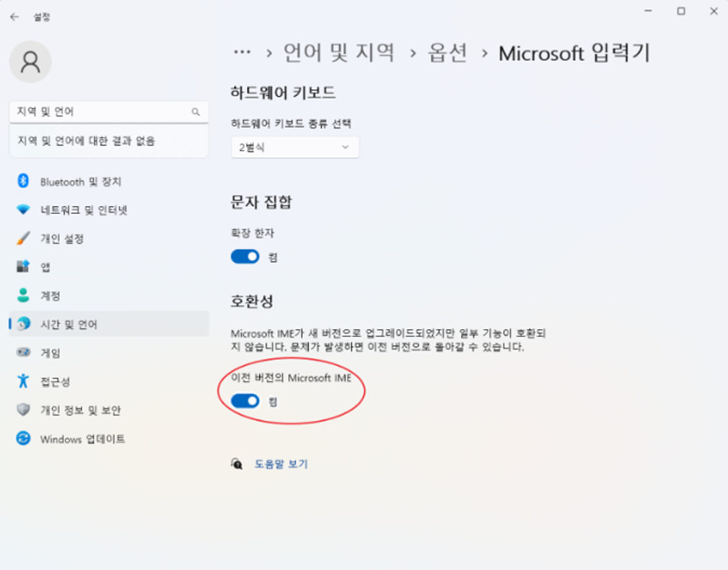Click the network Wi-Fi icon
Screen dimensions: 728x570
click(23, 209)
